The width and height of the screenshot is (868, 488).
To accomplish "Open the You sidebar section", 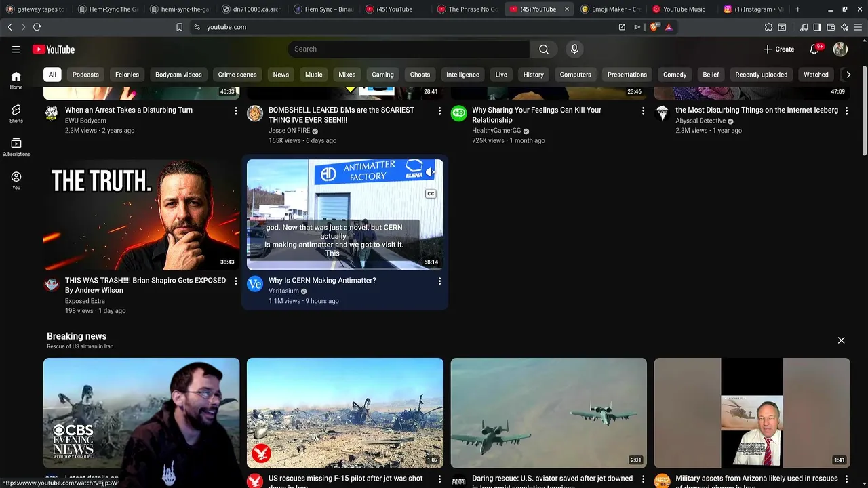I will point(16,180).
